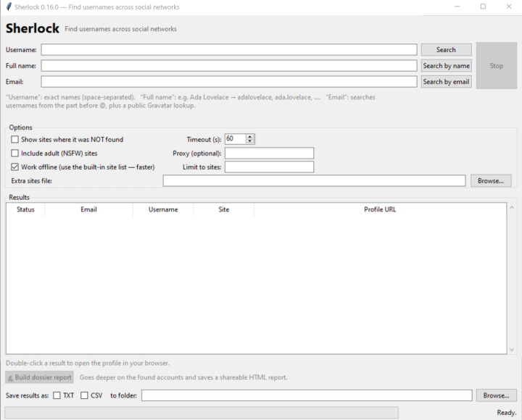Tick the Include adult (NSFW) sites checkbox

click(14, 153)
